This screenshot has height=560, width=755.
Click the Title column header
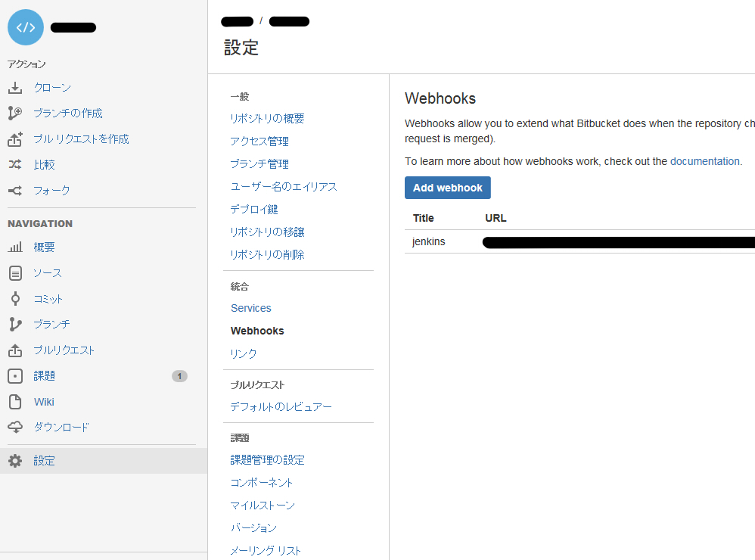coord(423,218)
